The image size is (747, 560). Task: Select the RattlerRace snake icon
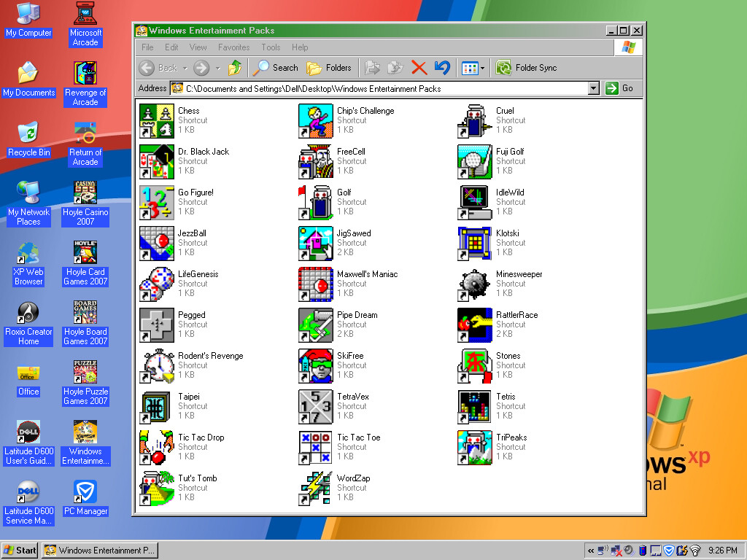[x=475, y=325]
